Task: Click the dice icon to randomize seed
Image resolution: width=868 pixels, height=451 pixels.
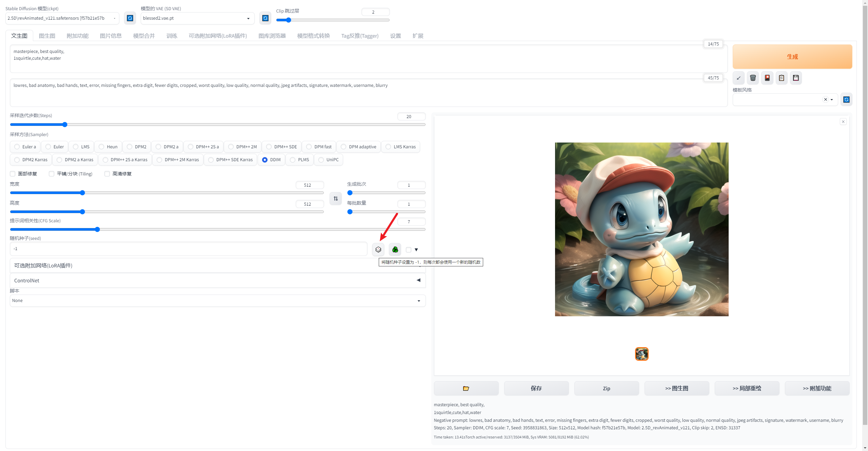Action: pyautogui.click(x=378, y=249)
